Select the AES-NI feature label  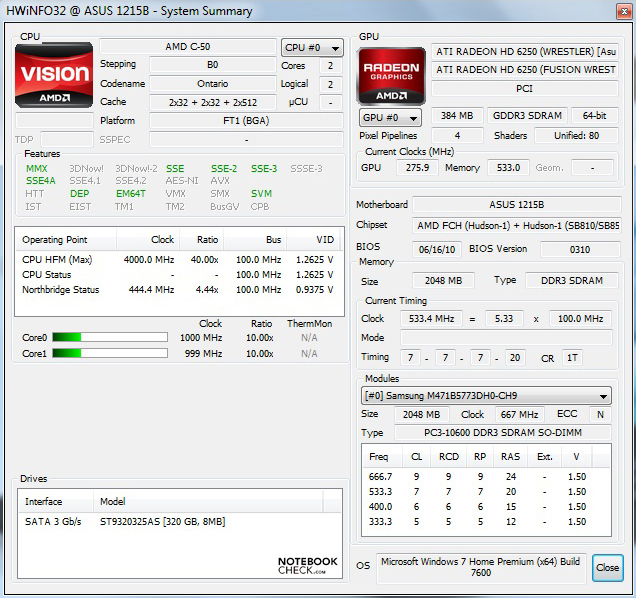click(x=182, y=181)
